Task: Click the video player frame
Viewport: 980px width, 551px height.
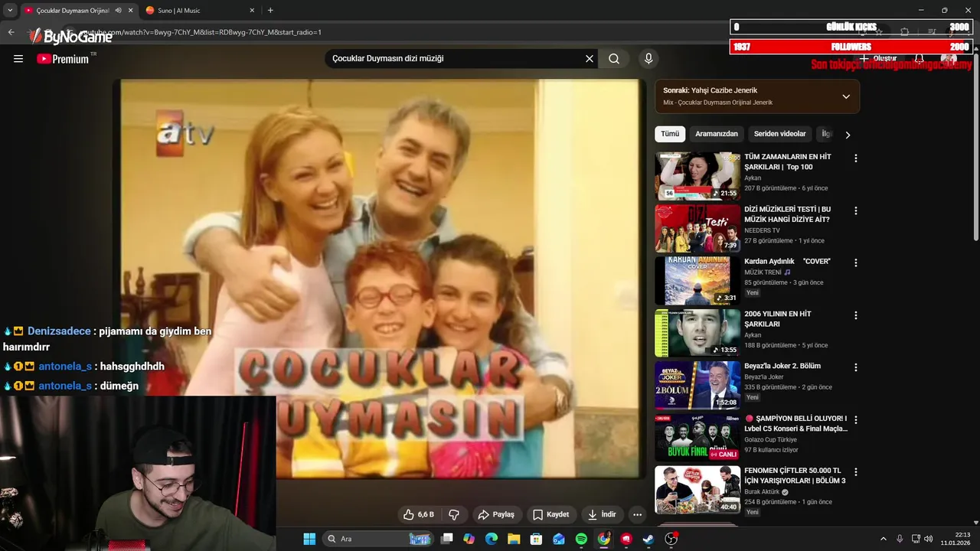Action: click(x=381, y=279)
